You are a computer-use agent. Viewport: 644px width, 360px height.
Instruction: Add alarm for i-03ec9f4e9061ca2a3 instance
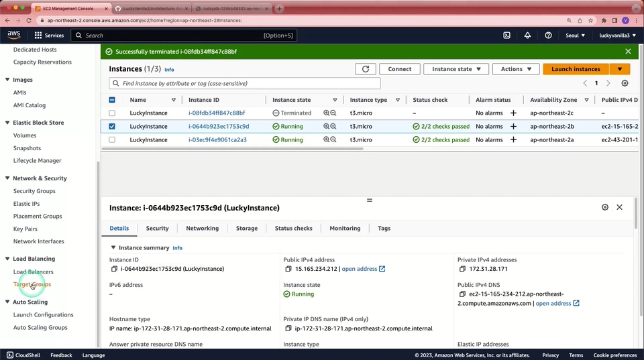(513, 139)
